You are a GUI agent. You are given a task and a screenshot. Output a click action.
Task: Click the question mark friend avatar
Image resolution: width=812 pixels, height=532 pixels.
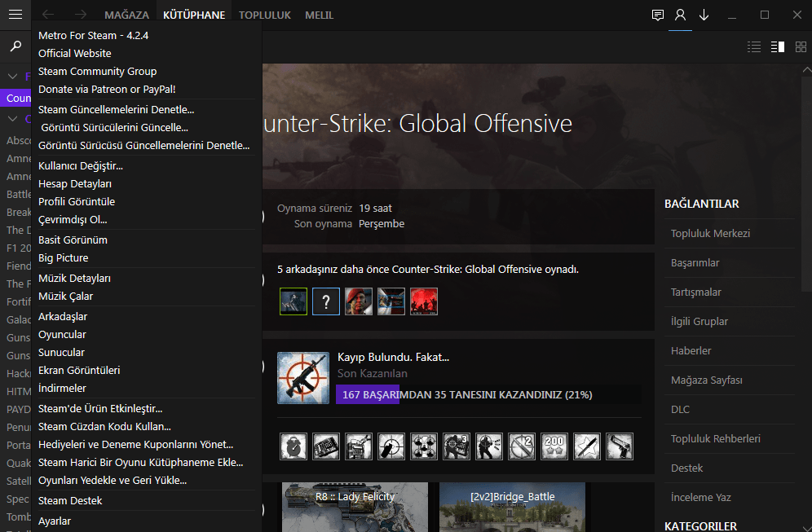click(326, 301)
